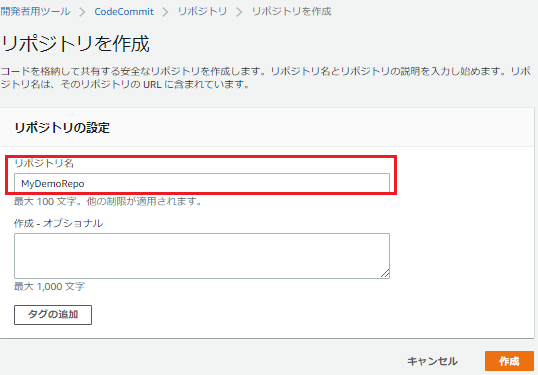Click the textarea resize handle icon
The width and height of the screenshot is (538, 375).
[385, 273]
